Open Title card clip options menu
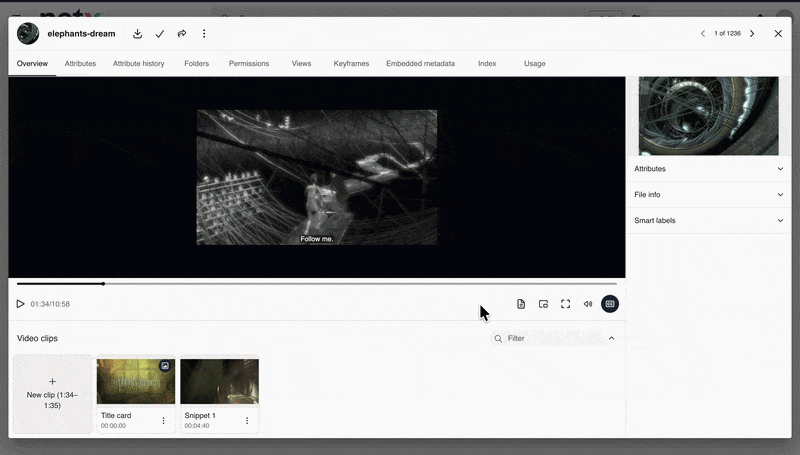 click(163, 421)
